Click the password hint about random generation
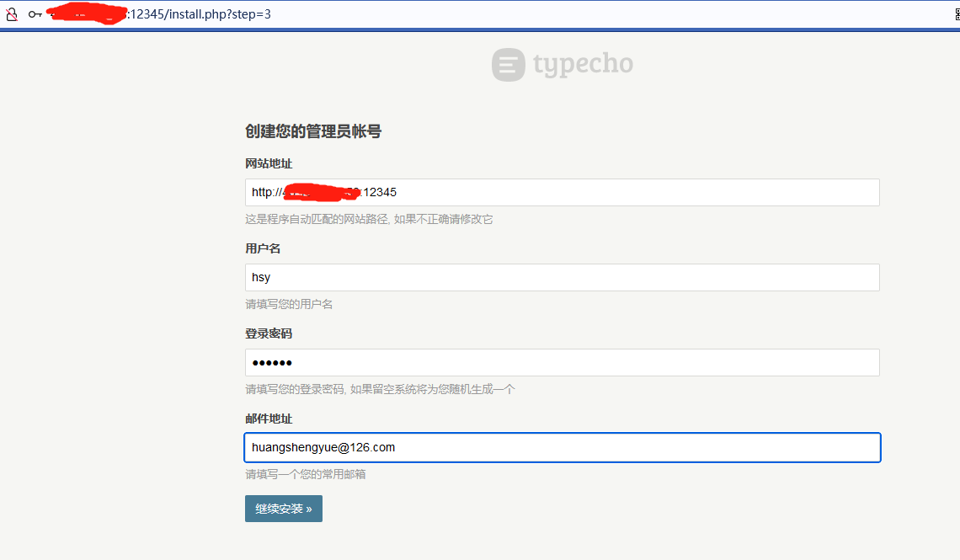This screenshot has width=960, height=560. [x=380, y=389]
